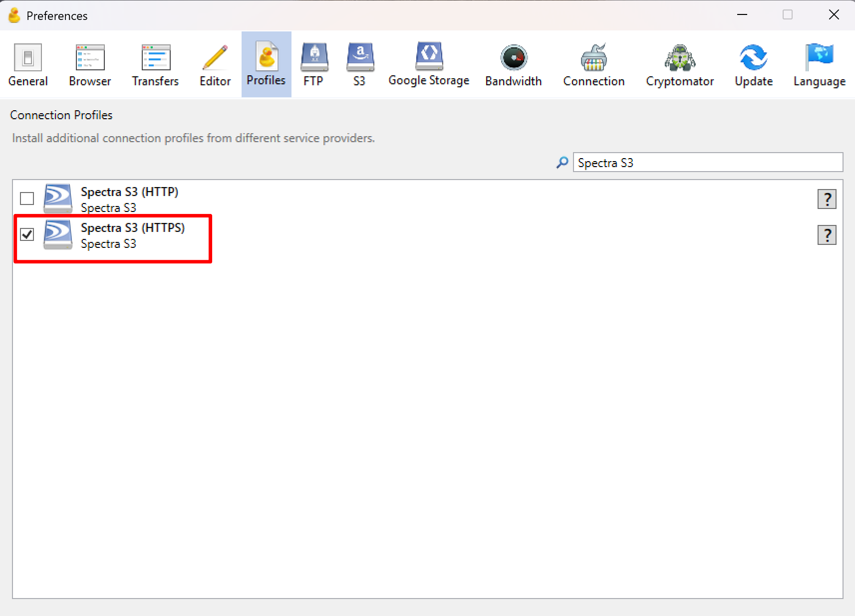Enable the Spectra S3 (HTTP) profile checkbox
The height and width of the screenshot is (616, 855).
click(x=27, y=199)
